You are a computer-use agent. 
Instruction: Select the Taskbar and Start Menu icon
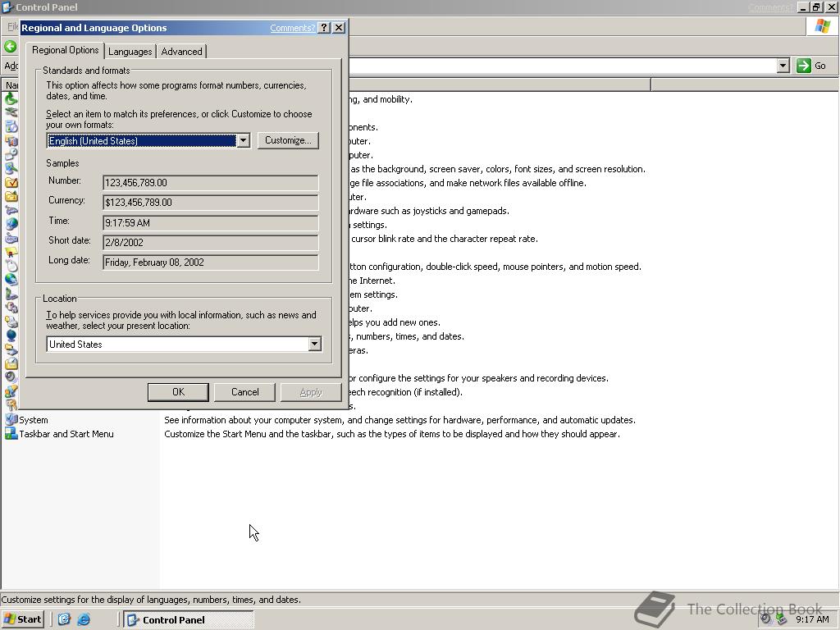point(11,433)
